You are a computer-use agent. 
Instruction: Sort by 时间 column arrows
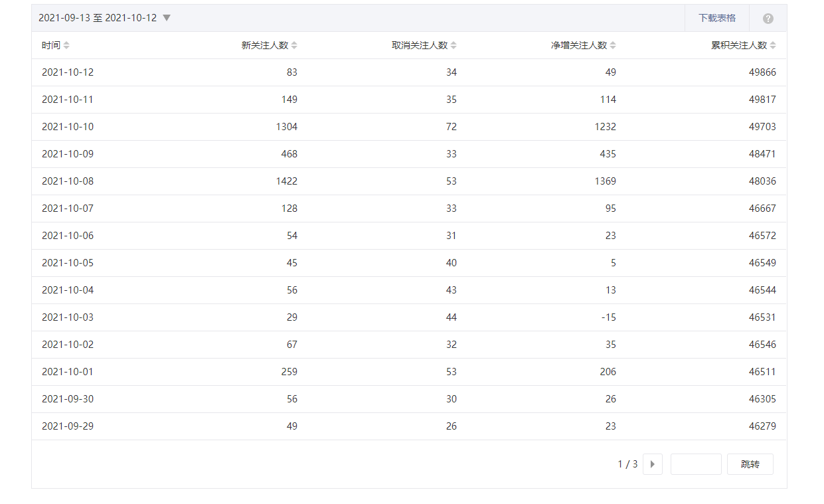coord(66,45)
